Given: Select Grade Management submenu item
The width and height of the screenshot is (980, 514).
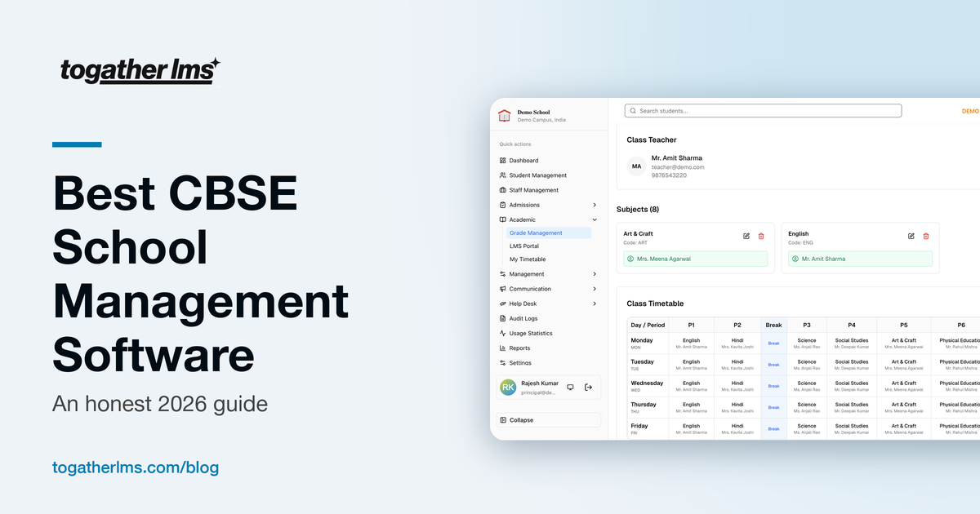Looking at the screenshot, I should coord(549,233).
